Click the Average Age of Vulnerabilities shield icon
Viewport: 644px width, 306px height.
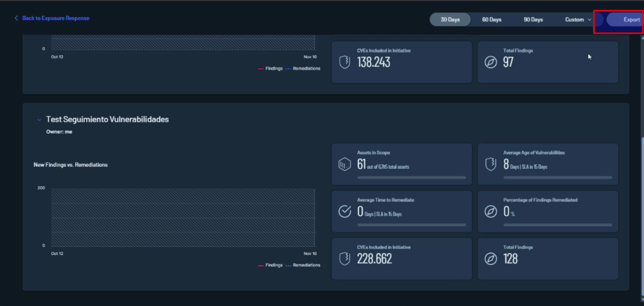pos(491,164)
